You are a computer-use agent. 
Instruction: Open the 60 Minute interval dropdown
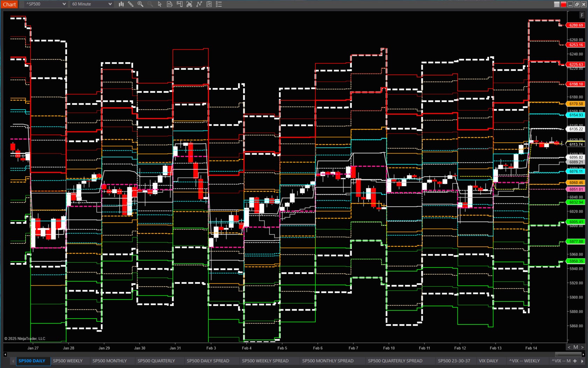coord(91,4)
